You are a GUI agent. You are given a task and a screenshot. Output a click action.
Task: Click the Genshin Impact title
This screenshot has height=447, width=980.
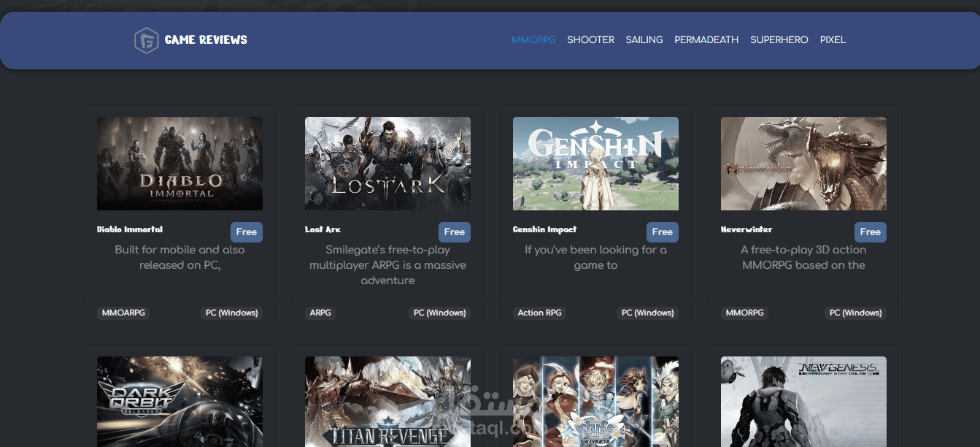544,229
